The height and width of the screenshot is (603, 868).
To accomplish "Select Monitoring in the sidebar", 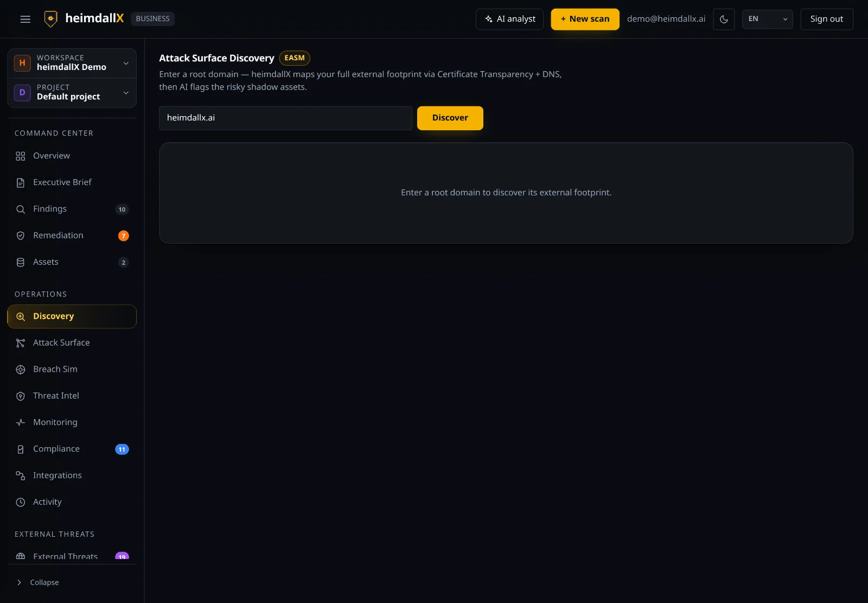I will point(72,422).
